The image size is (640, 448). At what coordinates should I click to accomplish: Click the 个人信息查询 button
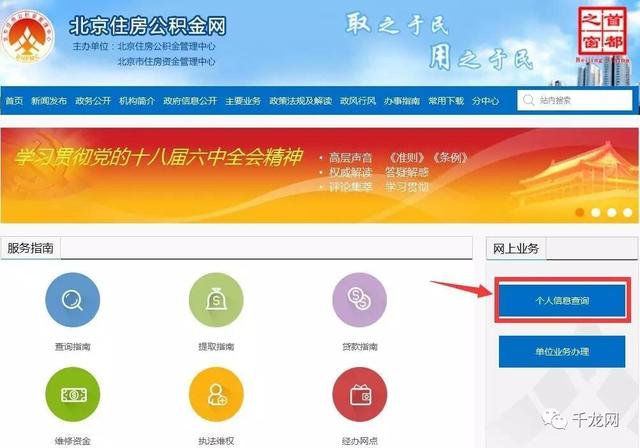pos(562,301)
